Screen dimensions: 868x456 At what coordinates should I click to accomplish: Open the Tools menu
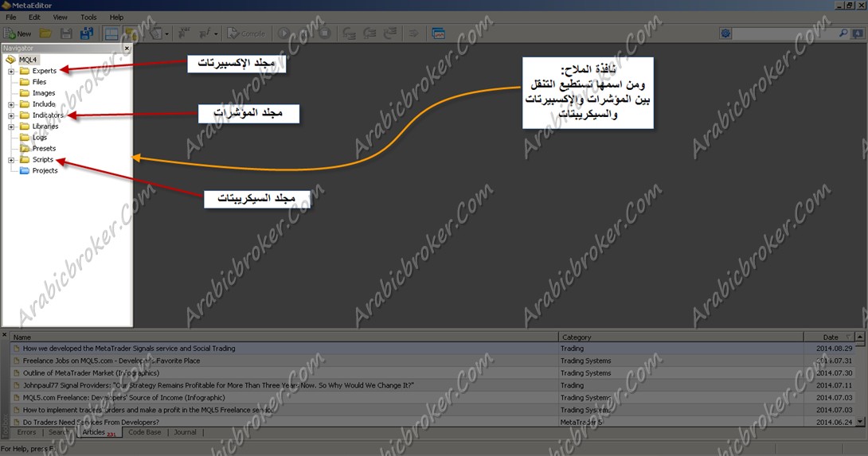click(x=88, y=18)
